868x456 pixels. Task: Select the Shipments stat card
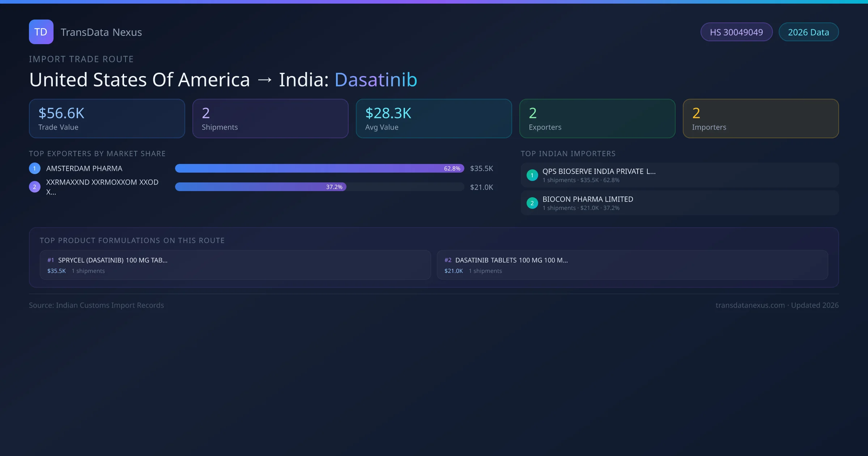(x=270, y=118)
